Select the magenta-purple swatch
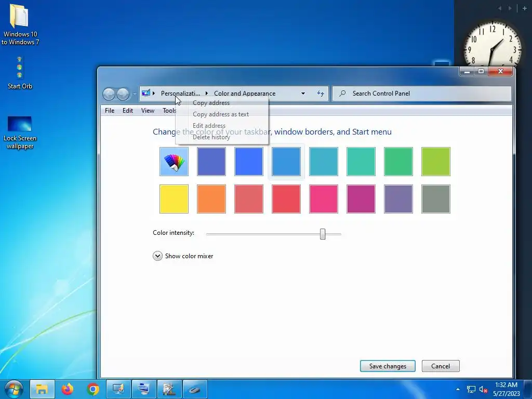532x399 pixels. [361, 199]
